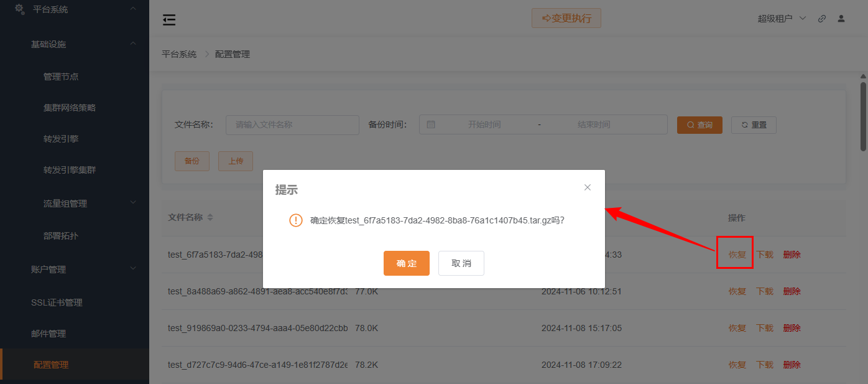Confirm the restore by clicking 确定

[x=406, y=263]
